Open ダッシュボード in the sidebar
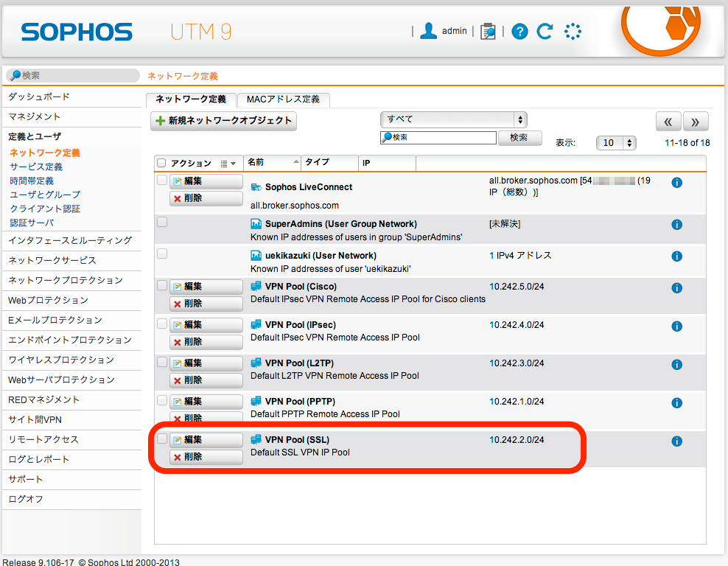728x566 pixels. point(71,97)
